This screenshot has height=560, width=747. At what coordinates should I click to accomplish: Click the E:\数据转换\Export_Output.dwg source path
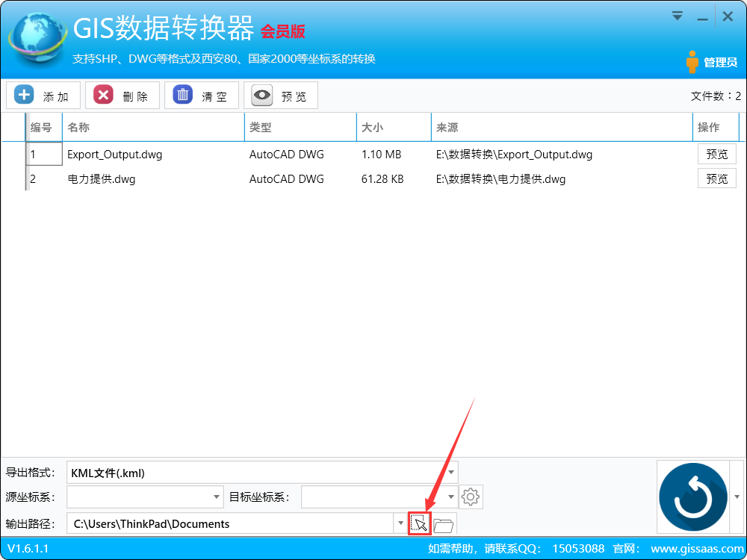pos(514,155)
